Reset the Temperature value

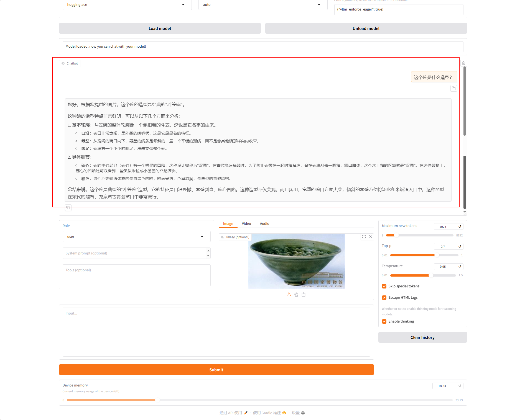[x=460, y=266]
